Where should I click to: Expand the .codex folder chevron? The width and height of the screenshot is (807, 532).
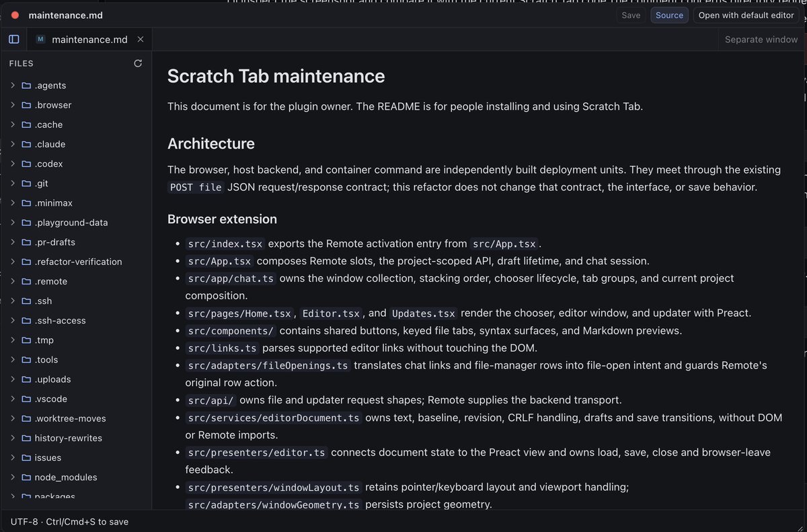pos(13,163)
